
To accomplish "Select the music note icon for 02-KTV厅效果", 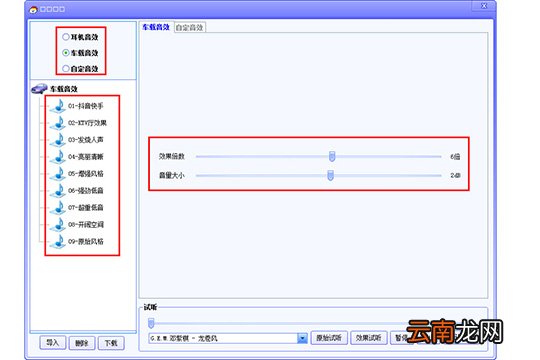I will click(58, 123).
